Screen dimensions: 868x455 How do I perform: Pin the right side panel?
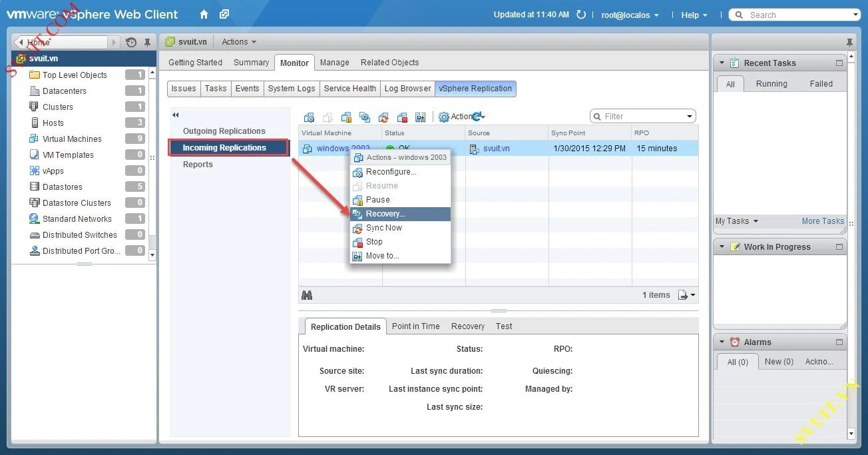(850, 42)
